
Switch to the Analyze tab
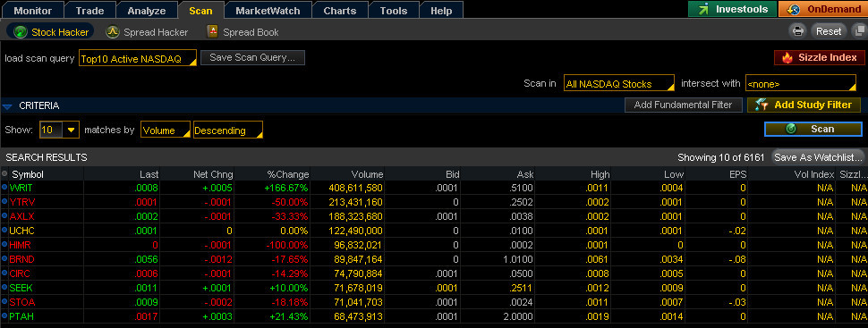146,11
